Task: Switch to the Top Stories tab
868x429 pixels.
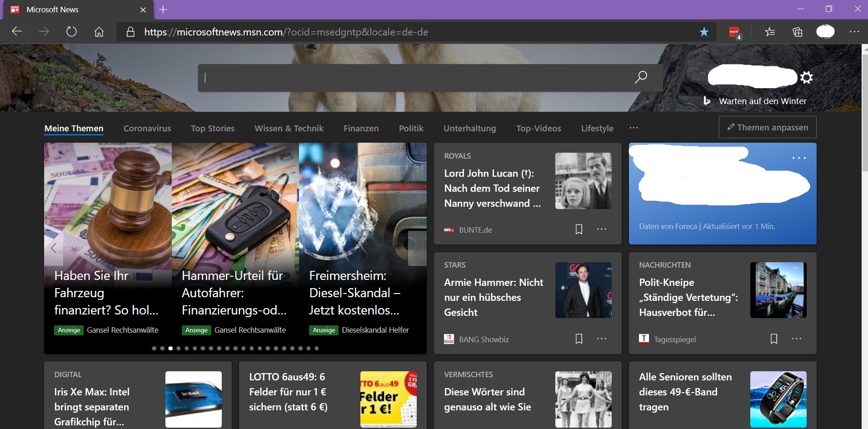Action: [213, 128]
